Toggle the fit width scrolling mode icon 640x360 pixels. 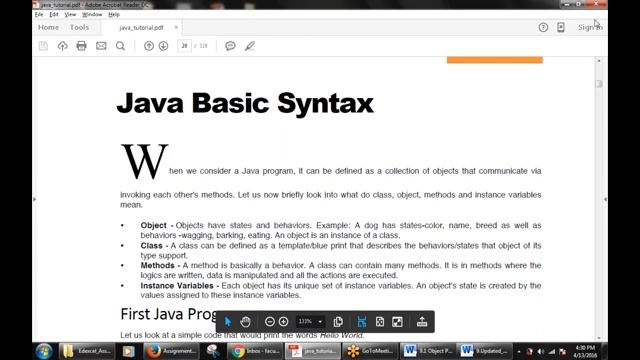pos(362,322)
